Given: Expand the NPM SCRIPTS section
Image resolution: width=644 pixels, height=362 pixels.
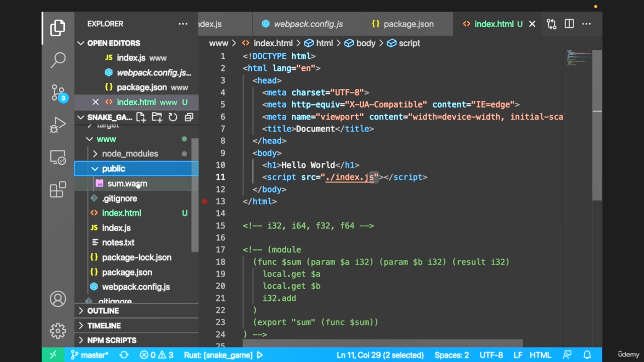Looking at the screenshot, I should point(111,340).
